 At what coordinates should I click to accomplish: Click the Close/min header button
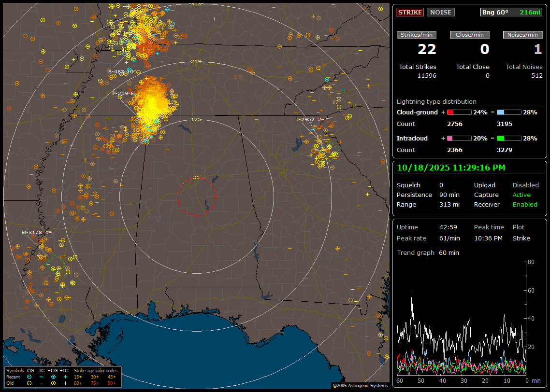469,35
